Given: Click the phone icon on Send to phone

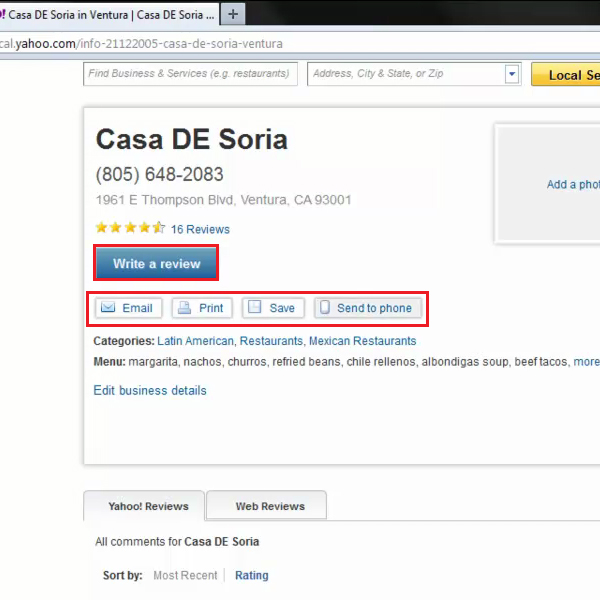Looking at the screenshot, I should point(324,307).
